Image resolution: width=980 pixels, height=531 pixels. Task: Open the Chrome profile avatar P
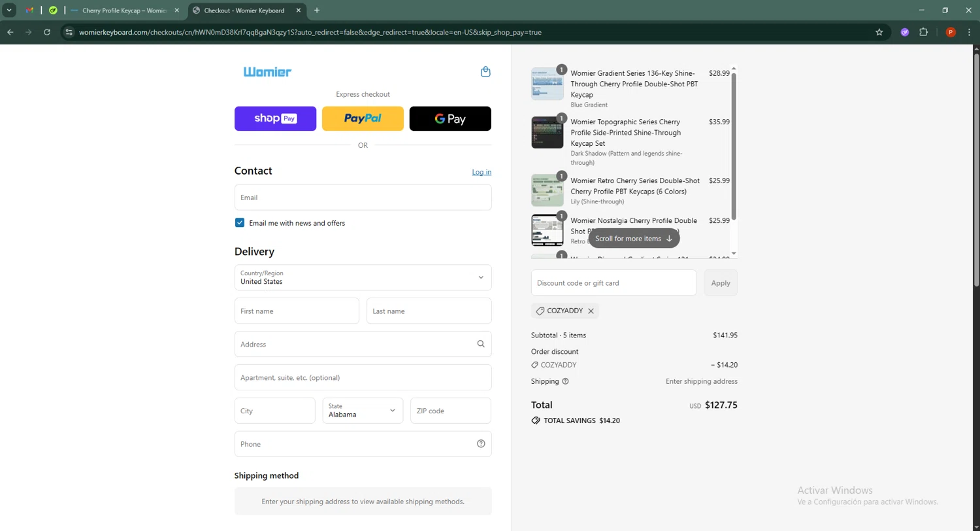click(951, 32)
